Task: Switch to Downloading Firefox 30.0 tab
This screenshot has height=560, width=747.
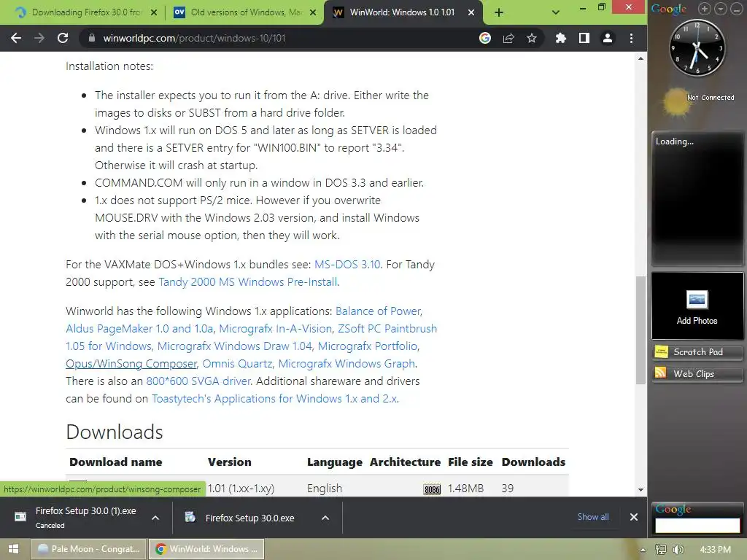Action: click(85, 12)
